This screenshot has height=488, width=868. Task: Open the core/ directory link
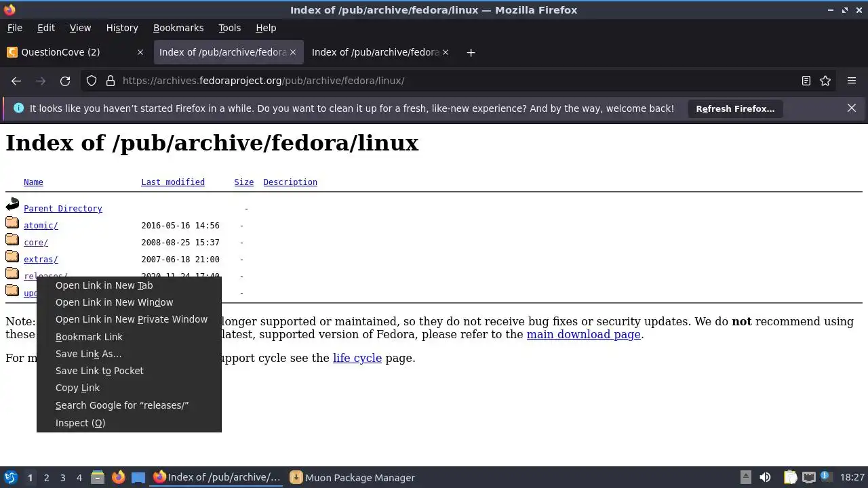tap(36, 243)
